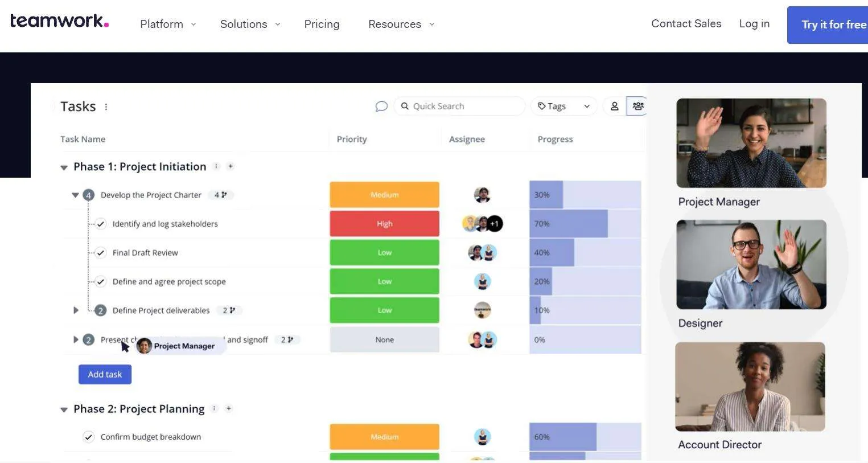Open the Tags dropdown
Screen dimensions: 868x463
pyautogui.click(x=563, y=106)
